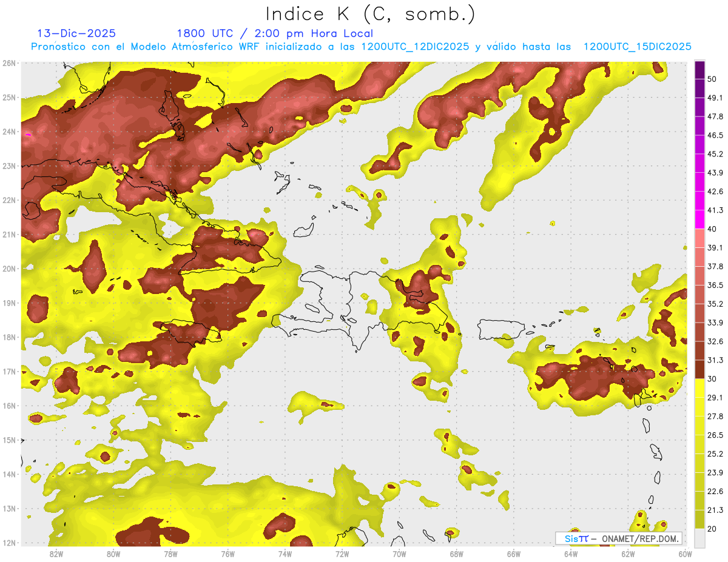Click the colorbar value 27.8
This screenshot has height=562, width=728.
click(x=715, y=416)
